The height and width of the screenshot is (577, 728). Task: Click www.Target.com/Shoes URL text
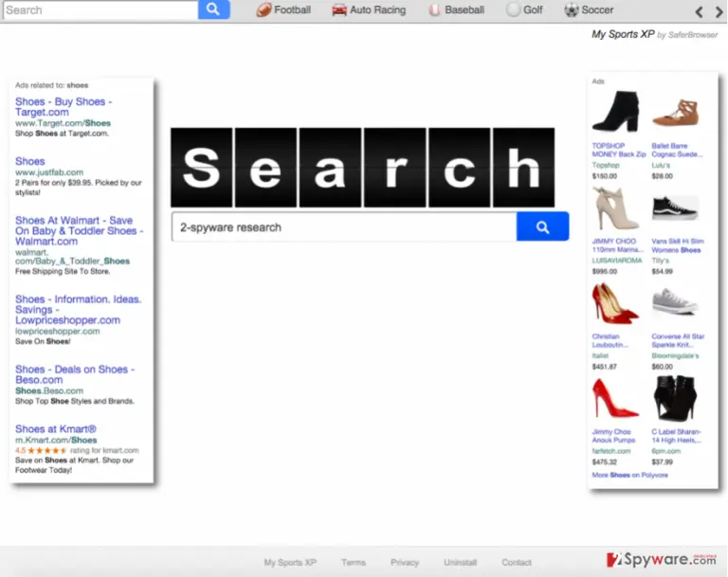point(63,123)
